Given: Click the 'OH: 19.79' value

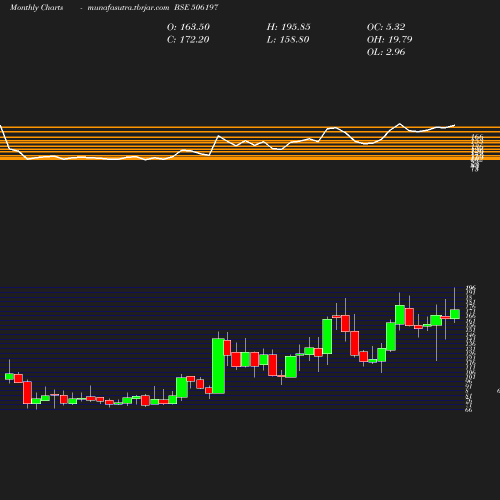Looking at the screenshot, I should [x=389, y=40].
